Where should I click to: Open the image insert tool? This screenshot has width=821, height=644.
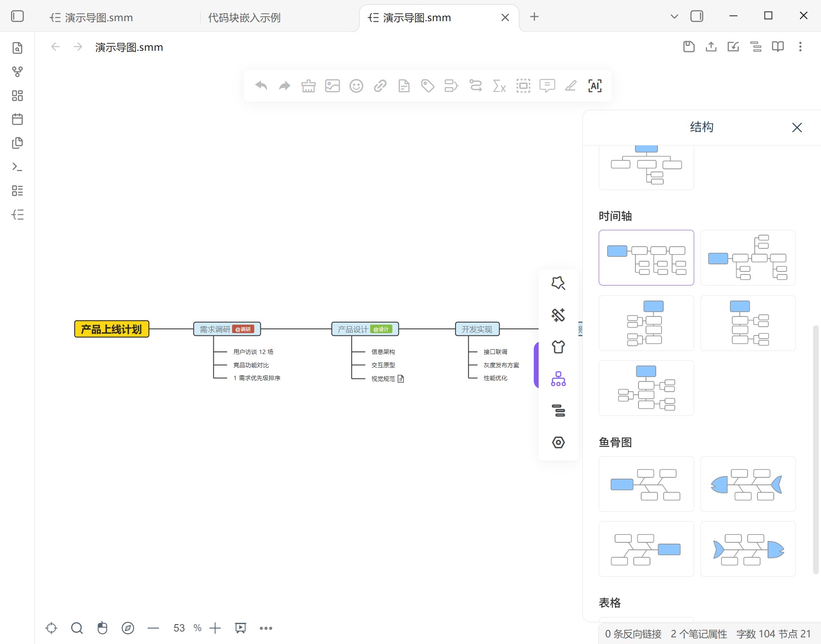(332, 85)
